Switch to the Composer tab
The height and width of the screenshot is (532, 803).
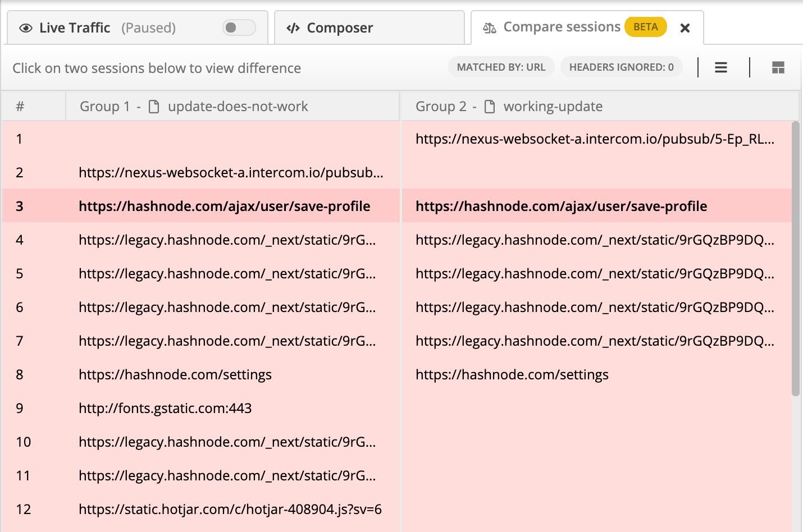click(369, 27)
